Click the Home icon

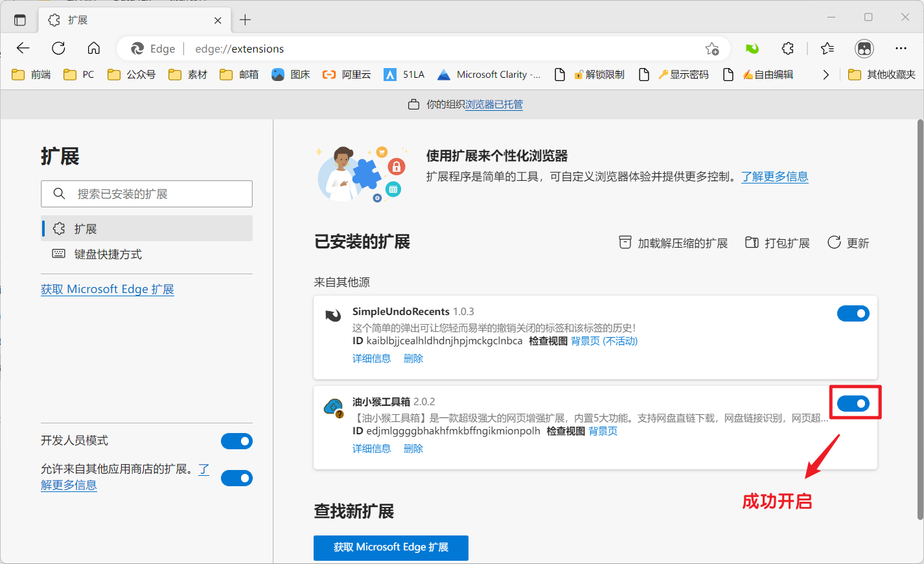93,48
